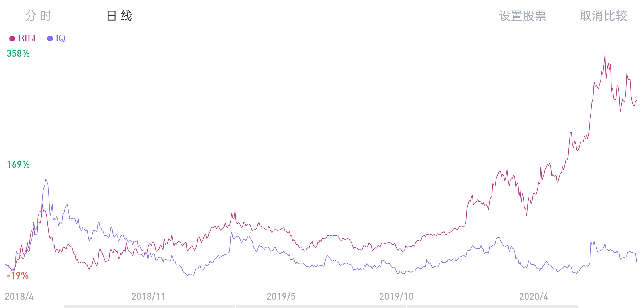Viewport: 644px width, 308px height.
Task: Click the purple IQ legend dot
Action: pyautogui.click(x=50, y=39)
